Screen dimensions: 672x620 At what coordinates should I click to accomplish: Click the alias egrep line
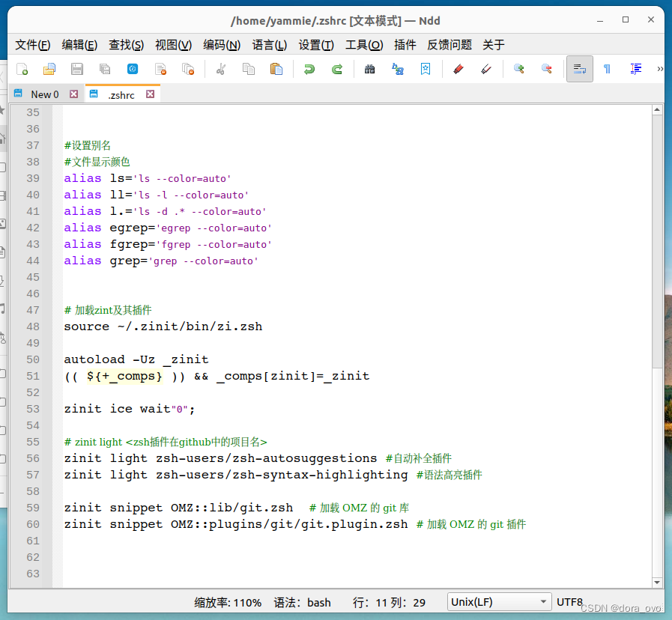(168, 228)
